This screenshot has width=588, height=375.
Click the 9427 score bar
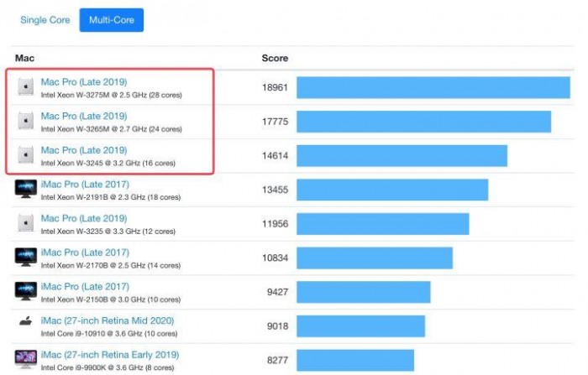tap(364, 292)
